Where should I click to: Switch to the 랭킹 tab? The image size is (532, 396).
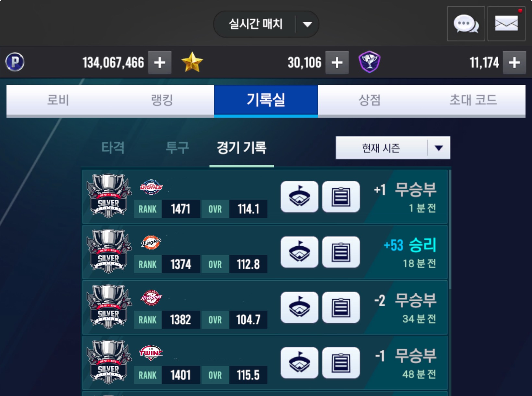point(162,100)
